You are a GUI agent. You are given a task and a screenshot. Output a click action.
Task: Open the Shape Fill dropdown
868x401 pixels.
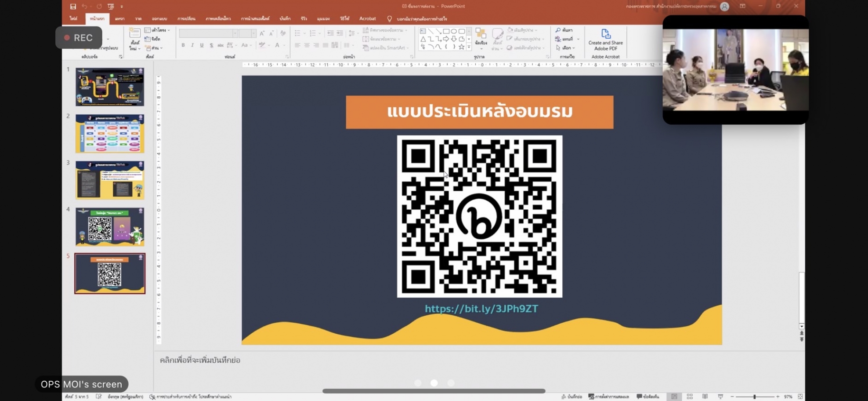coord(523,30)
